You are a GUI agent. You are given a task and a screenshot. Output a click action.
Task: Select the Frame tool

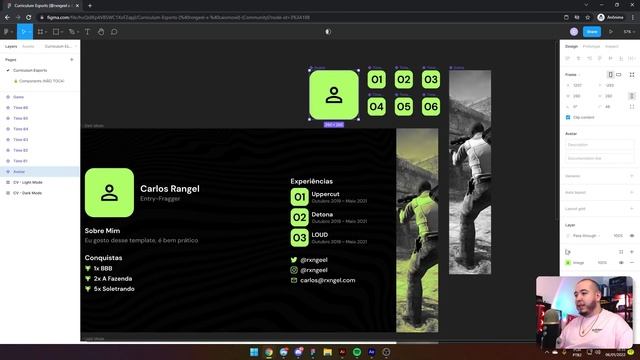40,32
